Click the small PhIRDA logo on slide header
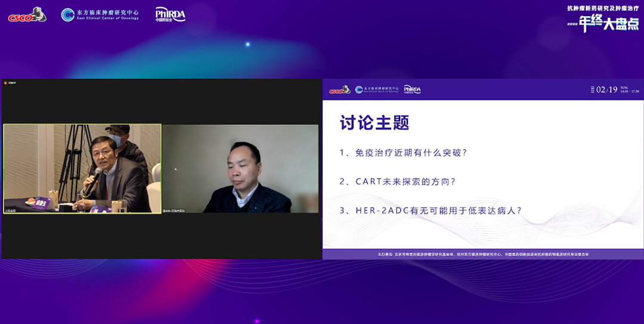The height and width of the screenshot is (324, 644). click(412, 90)
